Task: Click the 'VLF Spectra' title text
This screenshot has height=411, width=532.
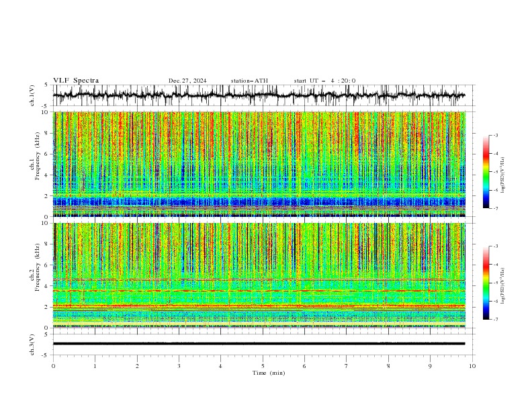Action: tap(76, 81)
